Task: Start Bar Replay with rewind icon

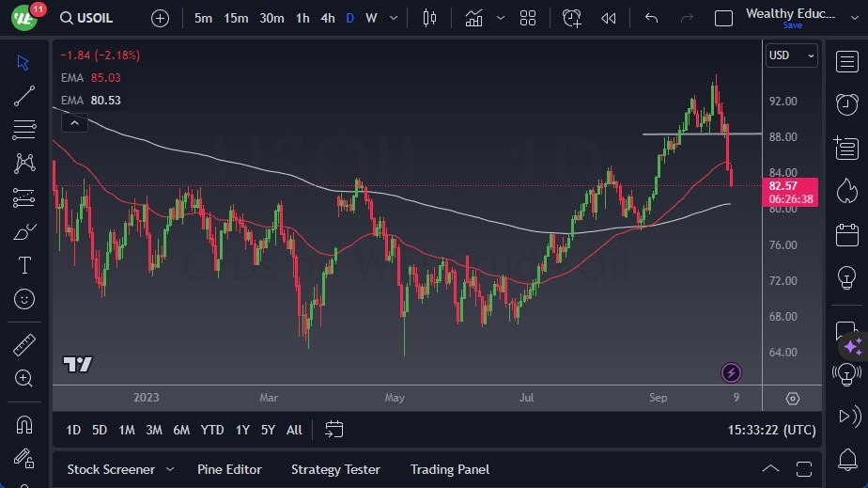Action: 609,18
